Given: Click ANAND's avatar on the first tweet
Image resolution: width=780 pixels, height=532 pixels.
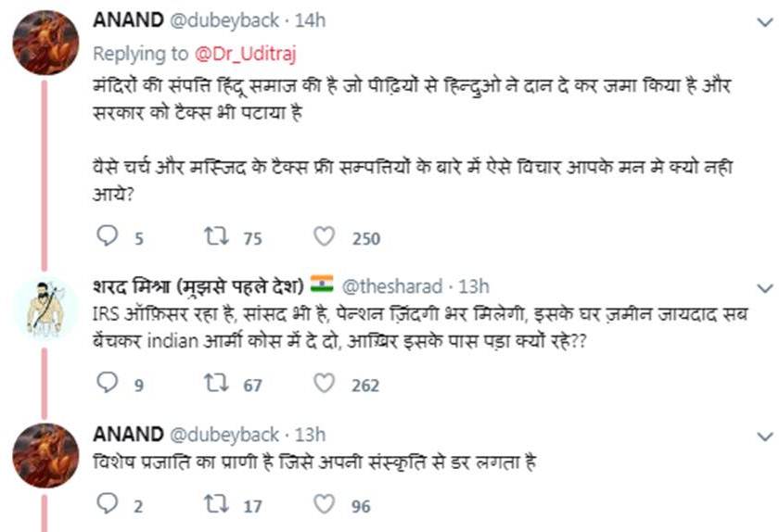Looking at the screenshot, I should [45, 43].
